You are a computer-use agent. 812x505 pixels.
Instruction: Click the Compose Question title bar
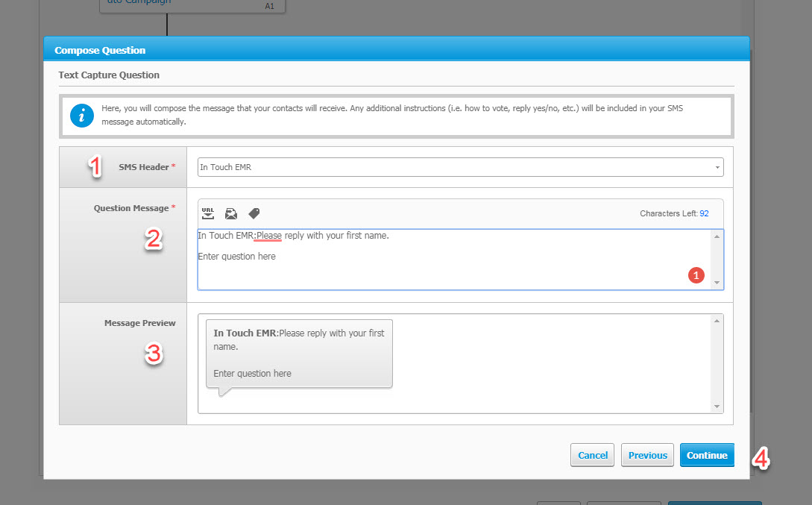pos(397,50)
